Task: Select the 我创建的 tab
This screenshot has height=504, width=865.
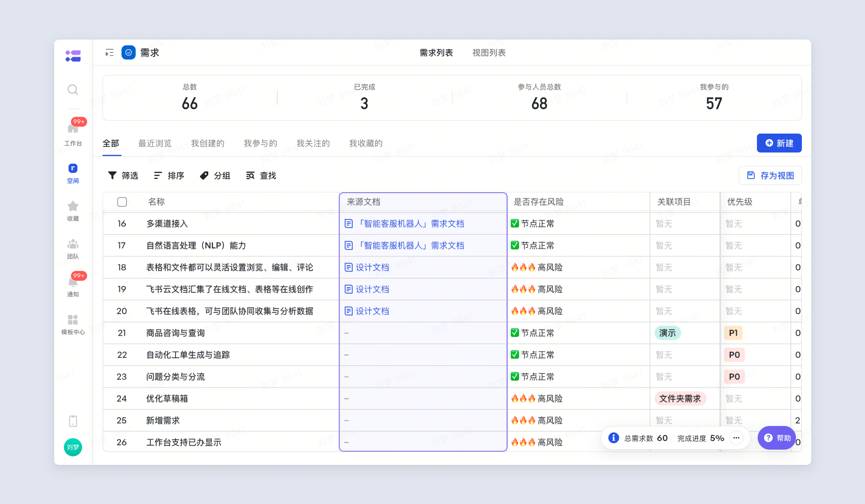Action: pos(208,143)
